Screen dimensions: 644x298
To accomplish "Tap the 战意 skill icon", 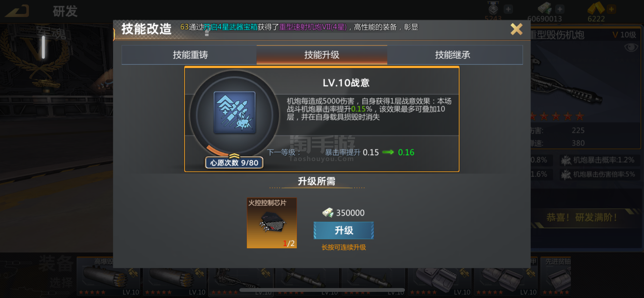I will point(235,113).
